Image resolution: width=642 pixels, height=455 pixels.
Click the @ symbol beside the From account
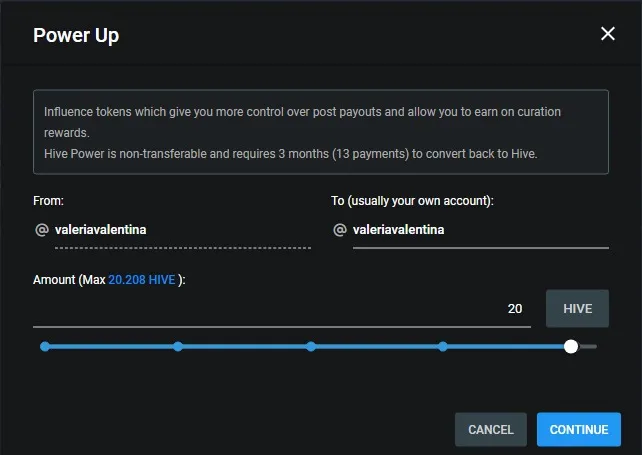(42, 230)
